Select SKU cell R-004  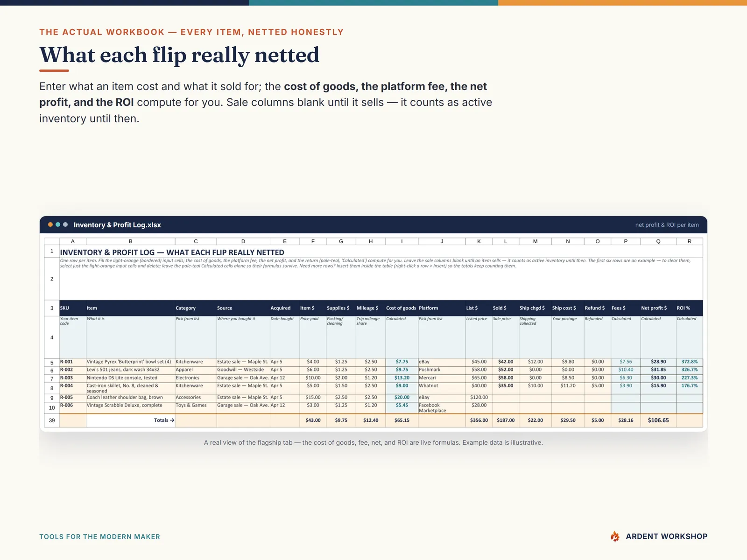pos(73,388)
